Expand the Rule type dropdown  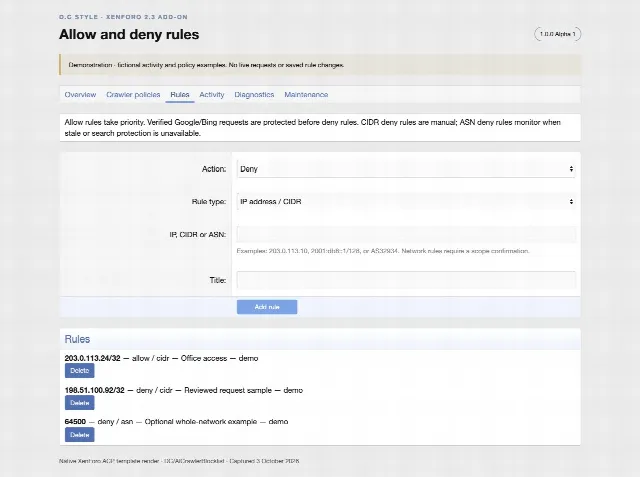(x=406, y=202)
